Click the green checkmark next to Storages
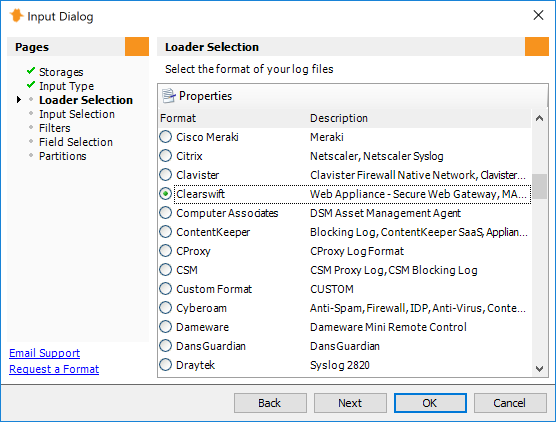The height and width of the screenshot is (422, 556). point(31,71)
